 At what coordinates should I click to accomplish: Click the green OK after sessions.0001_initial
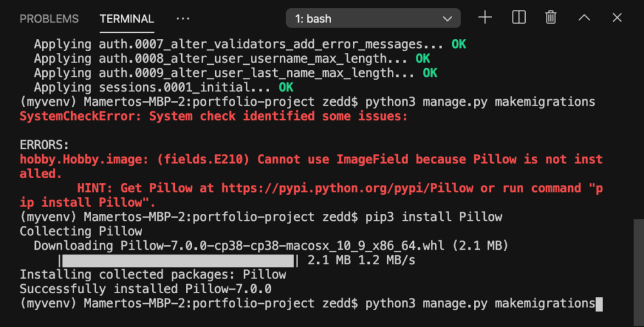click(286, 87)
